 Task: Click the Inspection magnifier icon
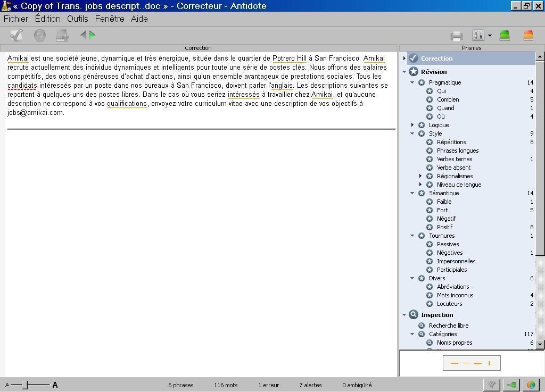[x=413, y=314]
